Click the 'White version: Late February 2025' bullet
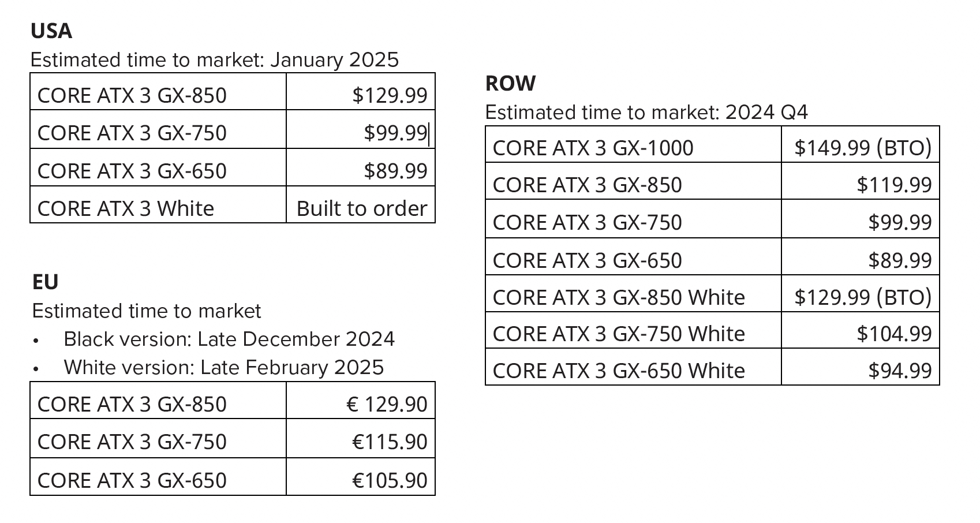Viewport: 980px width, 523px height. tap(224, 368)
